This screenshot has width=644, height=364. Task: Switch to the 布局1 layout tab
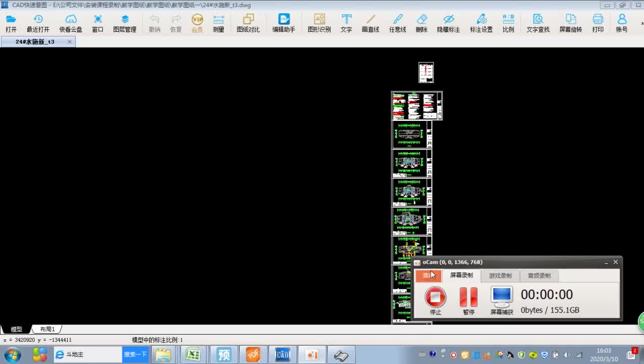(x=48, y=329)
